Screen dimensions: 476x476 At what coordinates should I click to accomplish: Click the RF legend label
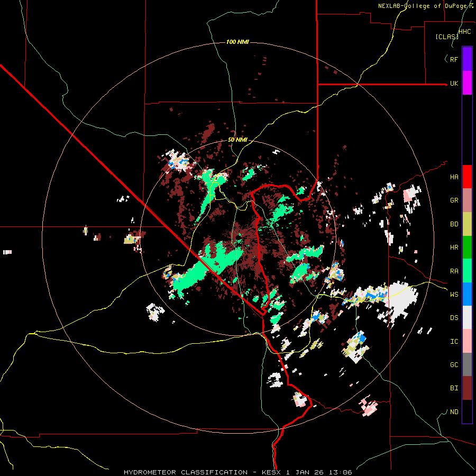point(454,59)
